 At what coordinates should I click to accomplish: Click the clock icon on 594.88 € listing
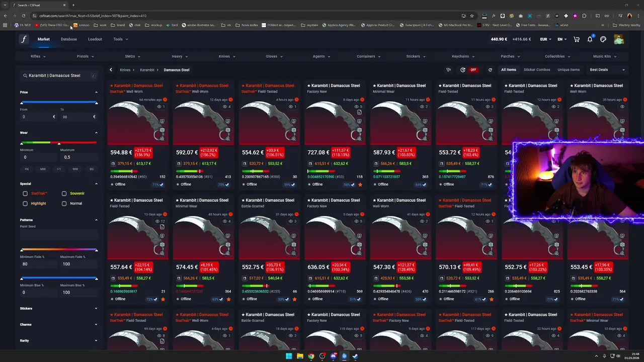point(165,100)
